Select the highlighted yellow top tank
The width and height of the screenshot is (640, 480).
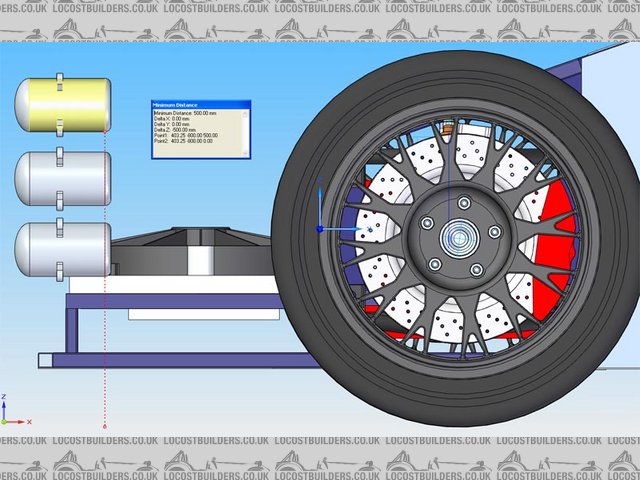(62, 106)
